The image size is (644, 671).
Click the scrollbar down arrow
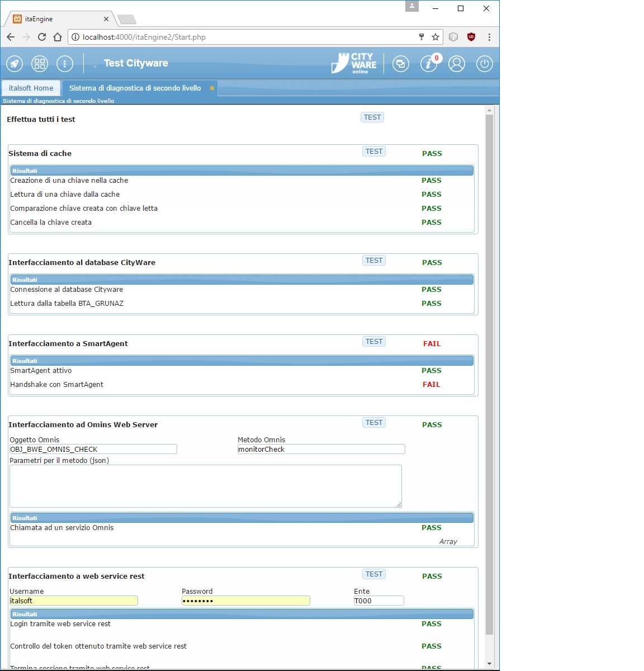click(489, 664)
